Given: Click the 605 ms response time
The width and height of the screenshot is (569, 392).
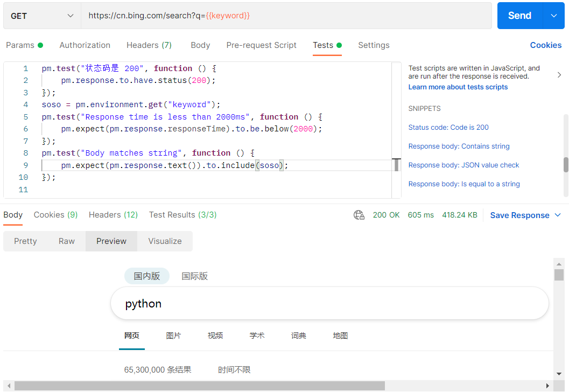Looking at the screenshot, I should click(x=420, y=215).
